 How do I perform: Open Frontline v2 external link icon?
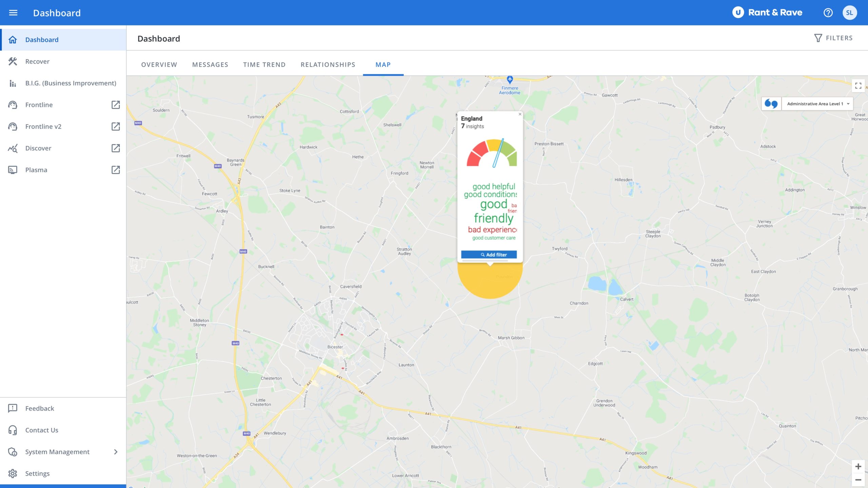pyautogui.click(x=116, y=126)
